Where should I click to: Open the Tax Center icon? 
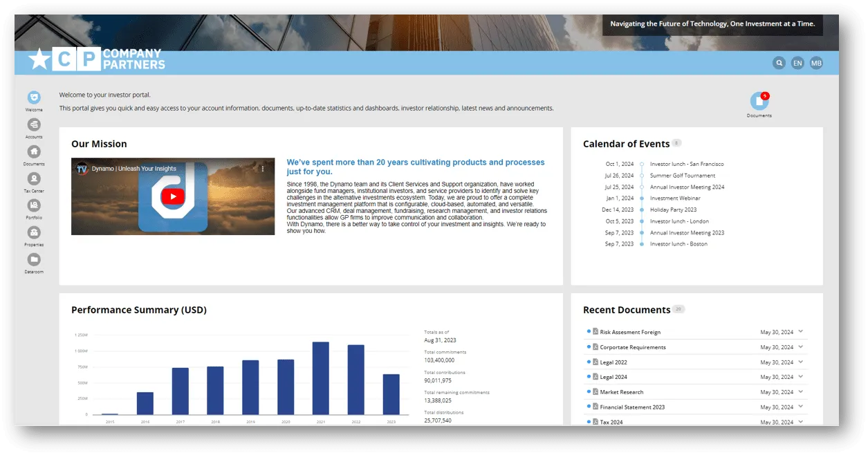coord(34,179)
